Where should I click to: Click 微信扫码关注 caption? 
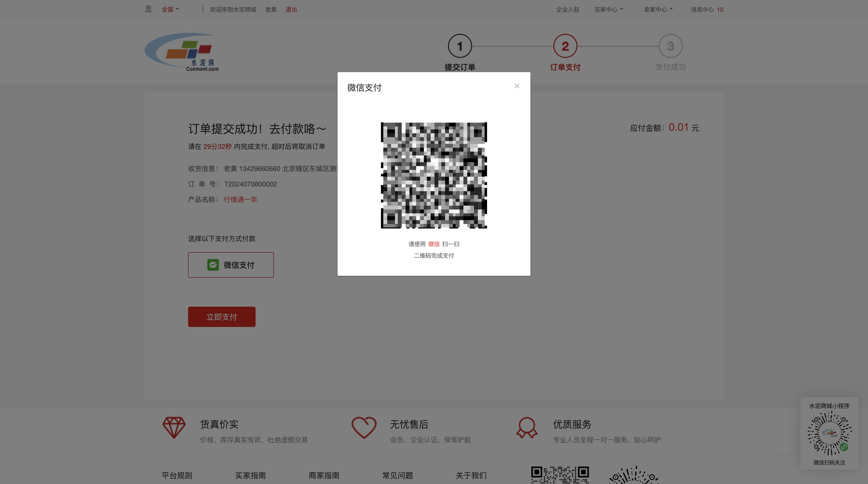point(829,463)
